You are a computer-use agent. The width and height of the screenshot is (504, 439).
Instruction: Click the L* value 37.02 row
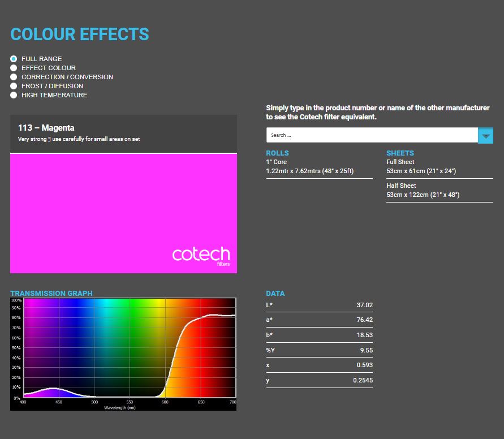pos(319,305)
